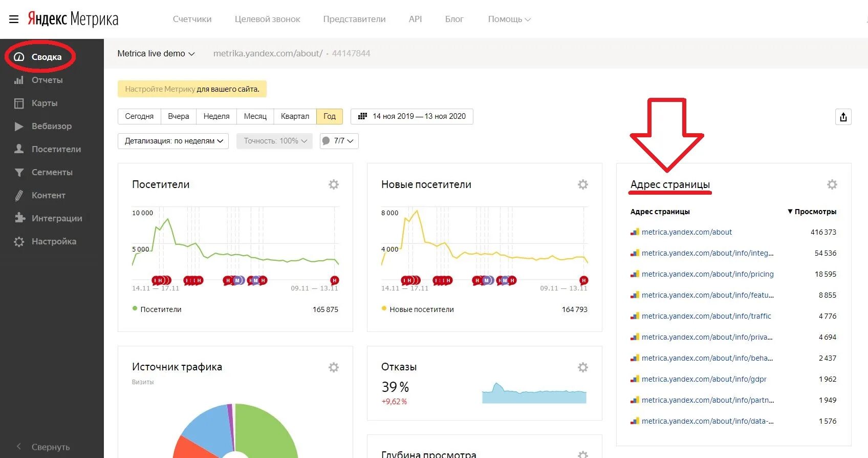Open Адрес страницы widget settings gear
This screenshot has width=868, height=458.
click(832, 184)
